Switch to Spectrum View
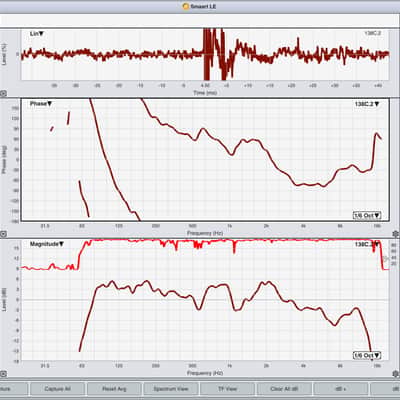 point(171,389)
